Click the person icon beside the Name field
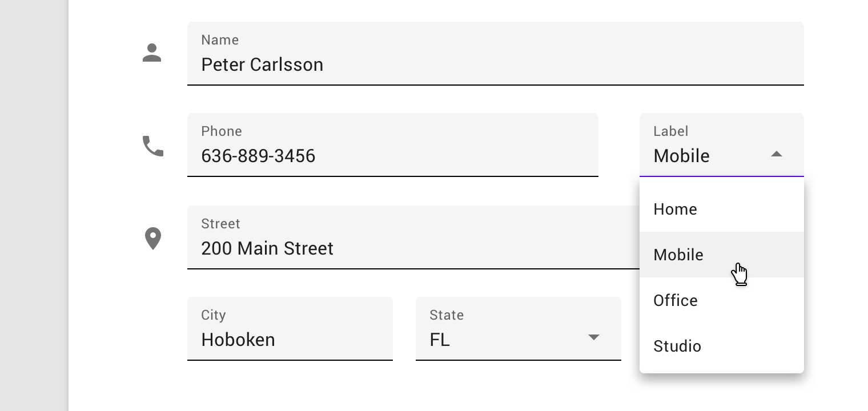The width and height of the screenshot is (868, 411). point(152,53)
